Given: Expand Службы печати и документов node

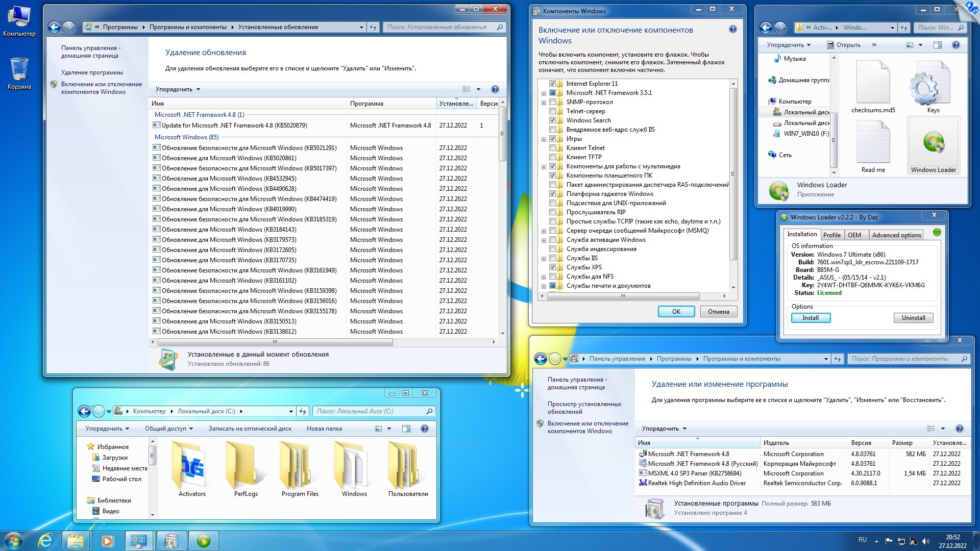Looking at the screenshot, I should coord(544,286).
